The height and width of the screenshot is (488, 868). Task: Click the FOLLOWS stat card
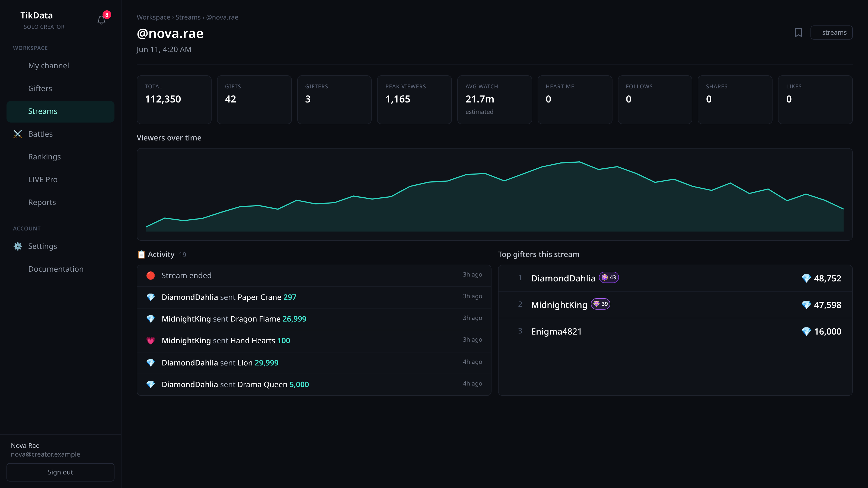(x=655, y=100)
